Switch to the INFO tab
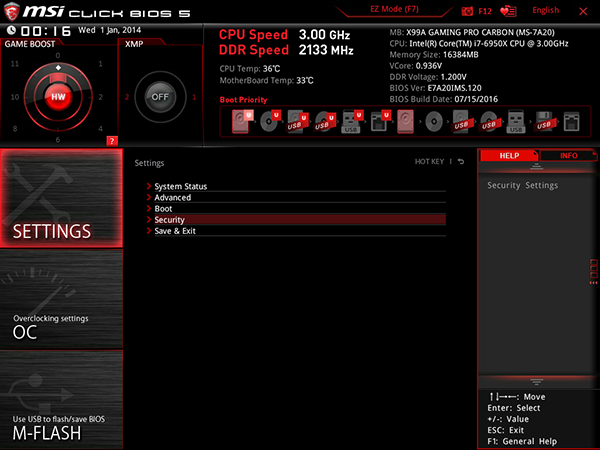Screen dimensions: 600x450 point(568,156)
